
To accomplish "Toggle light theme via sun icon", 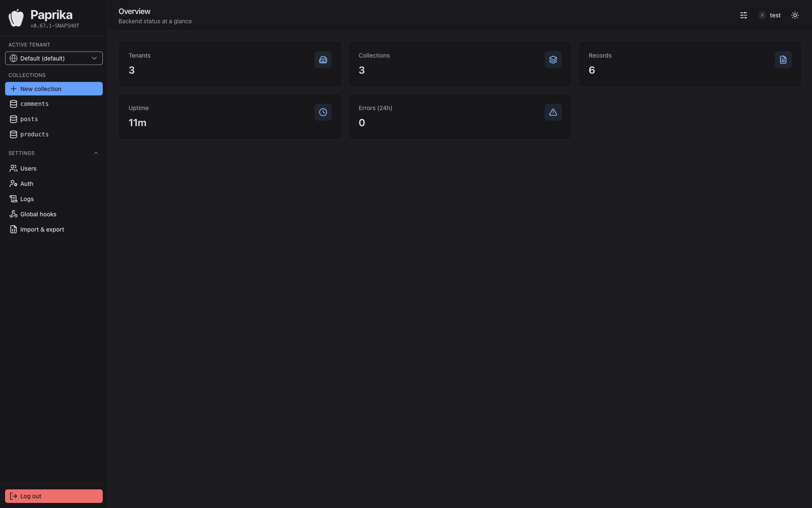I will pos(795,15).
